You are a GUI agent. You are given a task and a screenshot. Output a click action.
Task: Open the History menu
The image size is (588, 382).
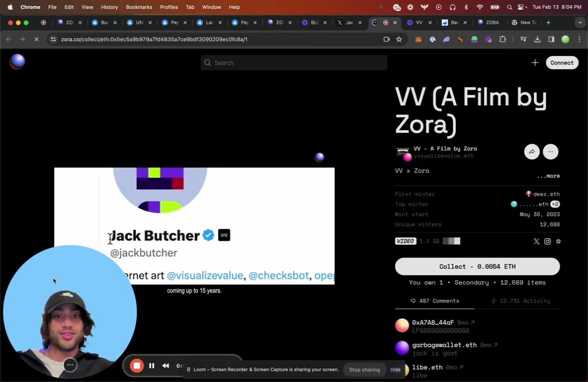(109, 7)
